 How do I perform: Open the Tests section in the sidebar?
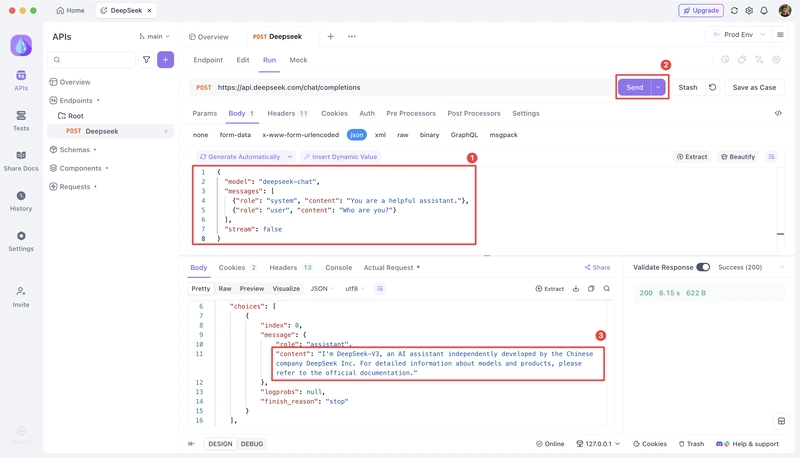[21, 121]
